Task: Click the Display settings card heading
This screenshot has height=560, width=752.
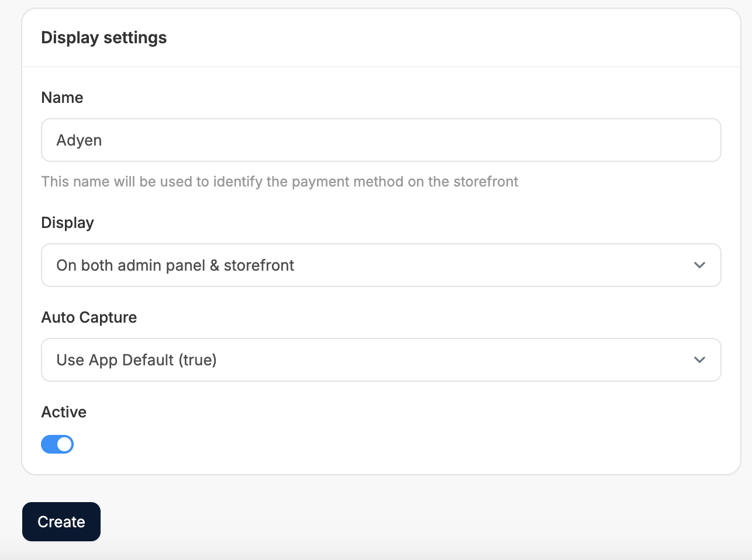Action: [104, 37]
